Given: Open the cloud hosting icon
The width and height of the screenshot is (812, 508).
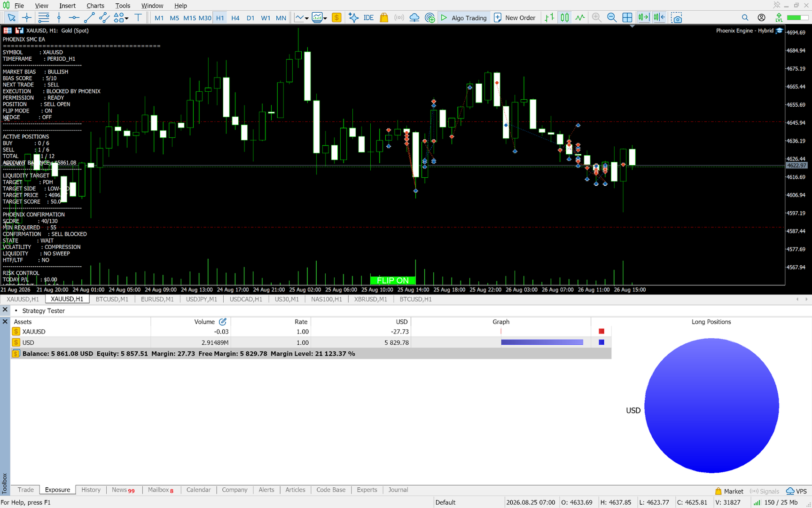Looking at the screenshot, I should [x=414, y=18].
